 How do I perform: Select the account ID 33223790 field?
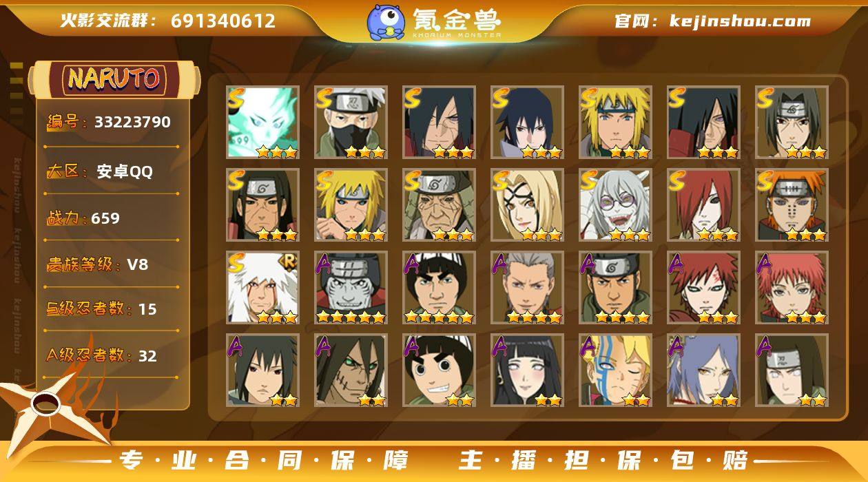[x=110, y=123]
